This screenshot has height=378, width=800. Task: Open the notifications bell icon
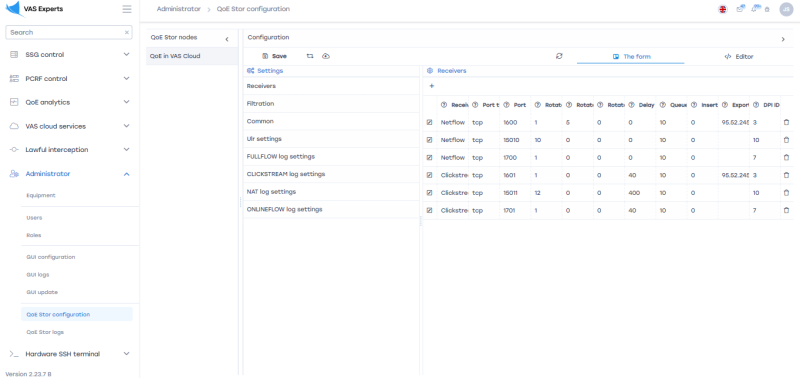tap(755, 9)
